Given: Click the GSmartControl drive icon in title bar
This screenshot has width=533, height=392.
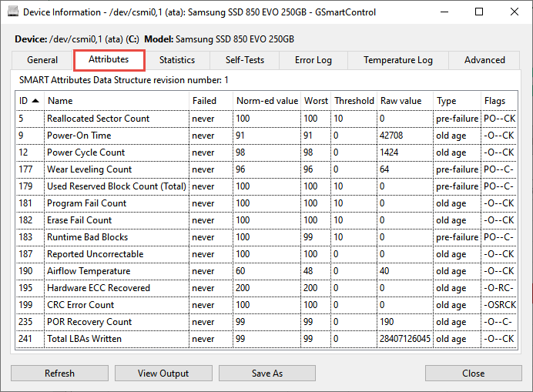Looking at the screenshot, I should click(13, 12).
